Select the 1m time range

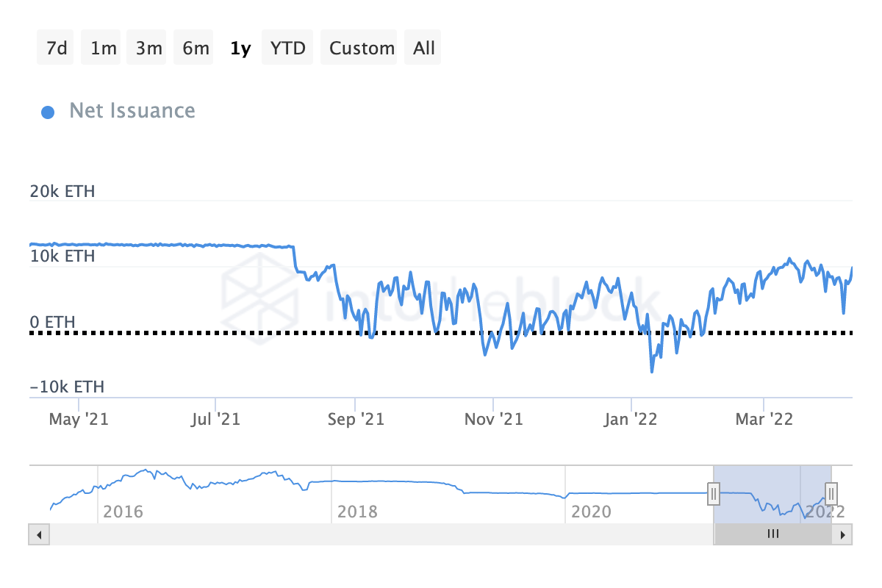pyautogui.click(x=104, y=48)
